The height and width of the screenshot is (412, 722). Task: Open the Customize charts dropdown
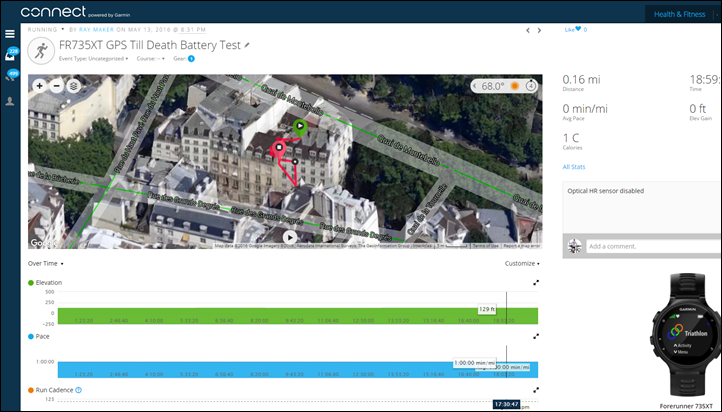click(x=522, y=264)
